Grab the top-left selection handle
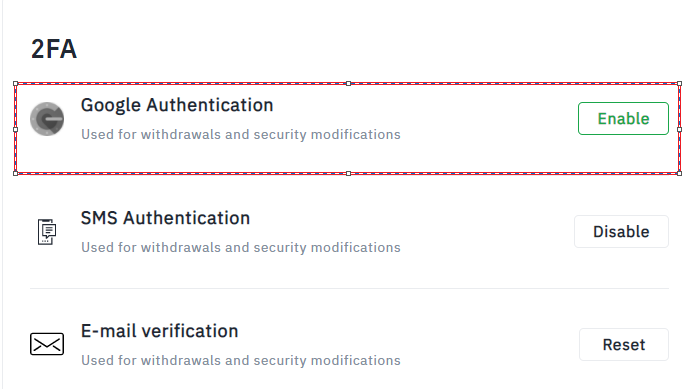The height and width of the screenshot is (389, 693). (x=15, y=84)
